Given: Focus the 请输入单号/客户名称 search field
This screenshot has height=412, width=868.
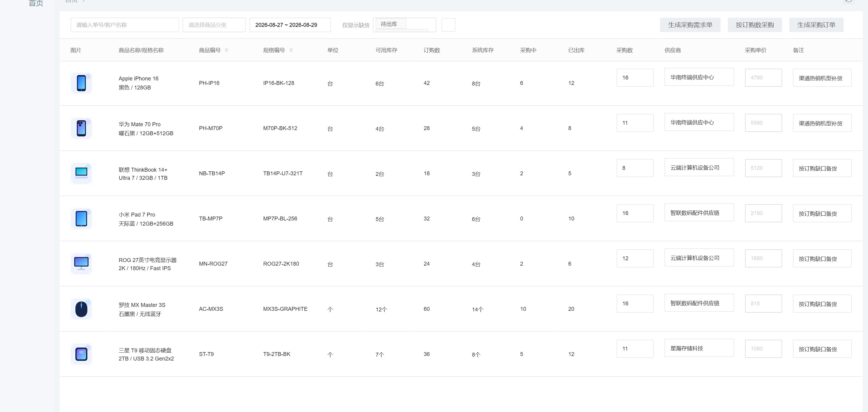Looking at the screenshot, I should [x=125, y=25].
